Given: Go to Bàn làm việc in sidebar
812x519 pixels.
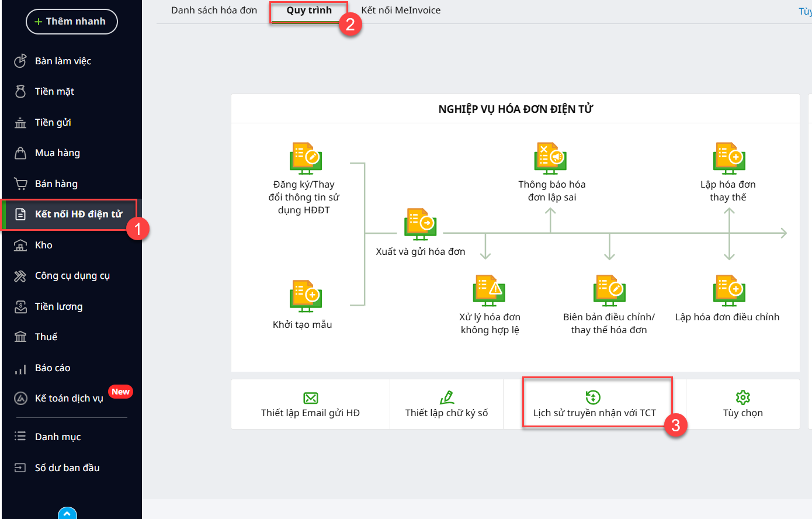Looking at the screenshot, I should click(63, 61).
